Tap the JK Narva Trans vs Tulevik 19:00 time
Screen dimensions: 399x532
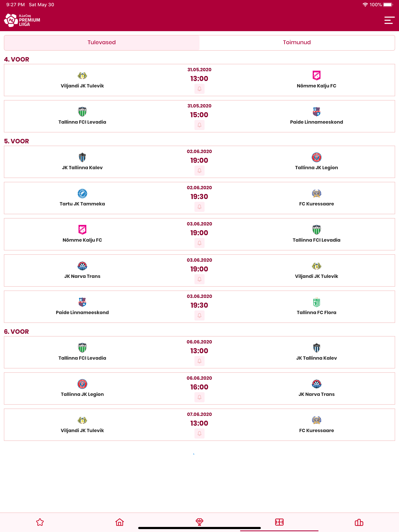[199, 269]
